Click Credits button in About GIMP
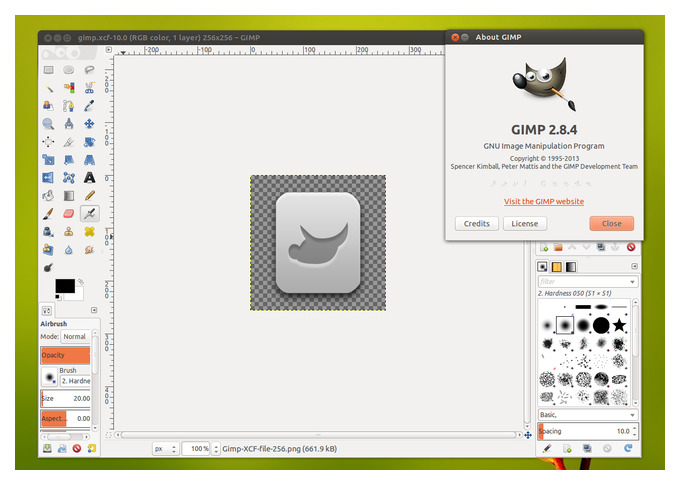This screenshot has width=680, height=485. tap(477, 224)
